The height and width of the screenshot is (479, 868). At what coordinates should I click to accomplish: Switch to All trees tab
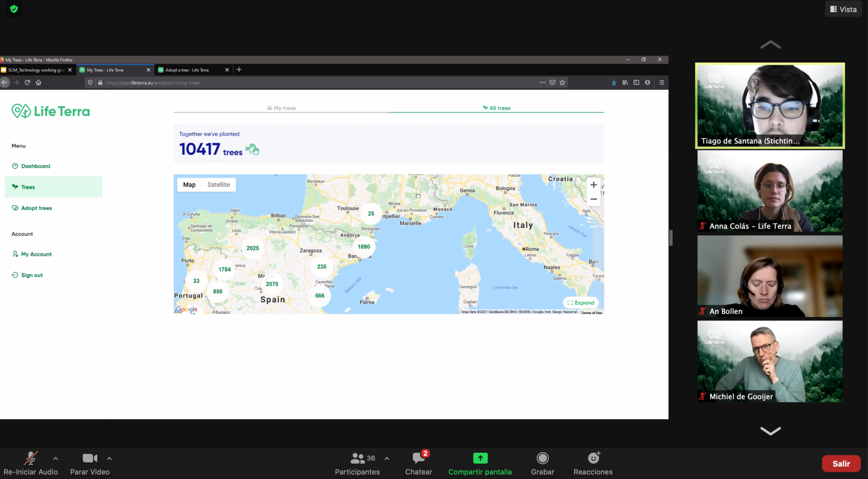click(496, 108)
